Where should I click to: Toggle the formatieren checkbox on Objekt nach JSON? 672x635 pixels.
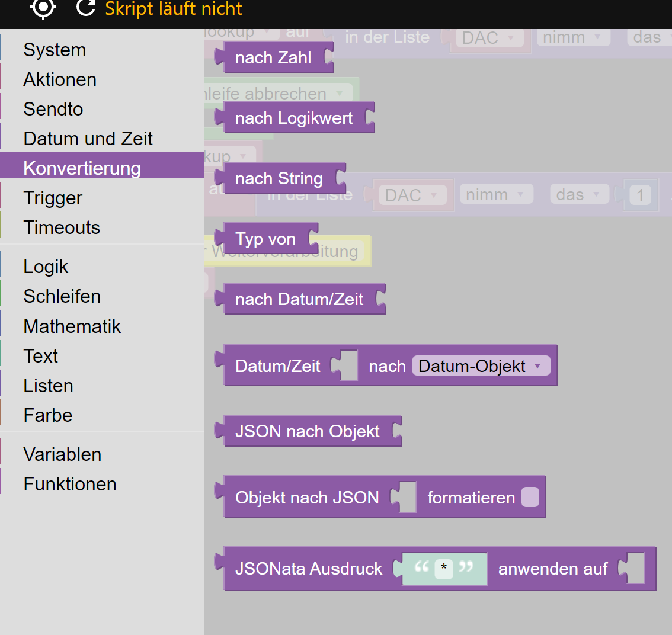click(530, 497)
